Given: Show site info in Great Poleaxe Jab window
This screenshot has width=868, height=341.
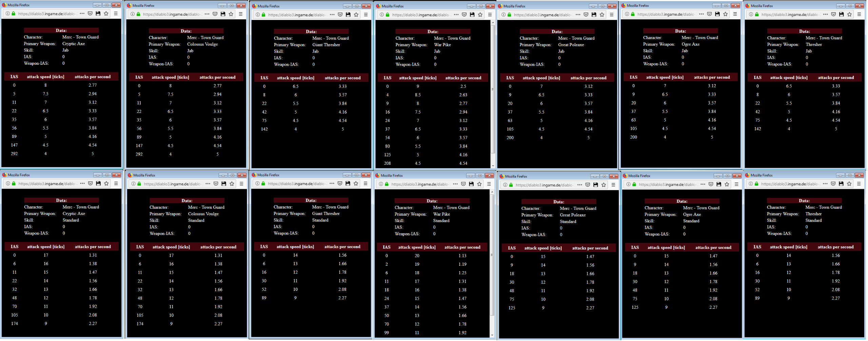Looking at the screenshot, I should (x=504, y=15).
